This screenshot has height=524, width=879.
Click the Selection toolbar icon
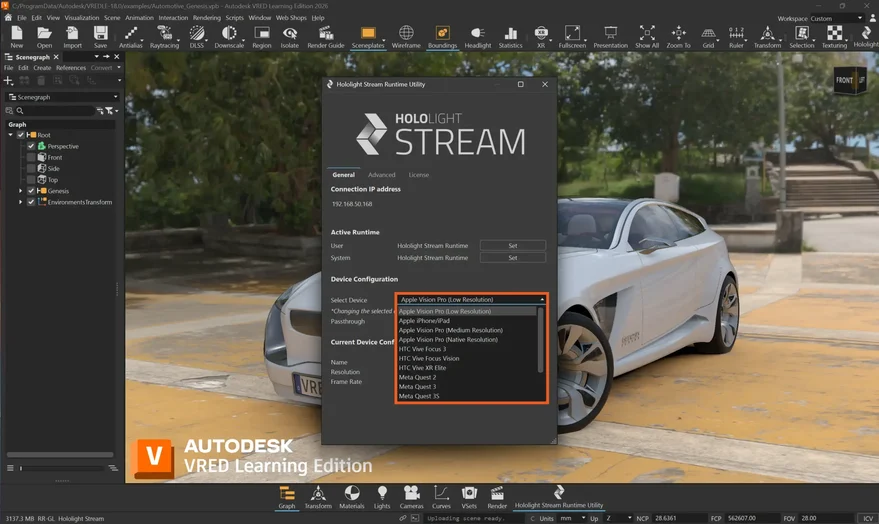(x=802, y=37)
